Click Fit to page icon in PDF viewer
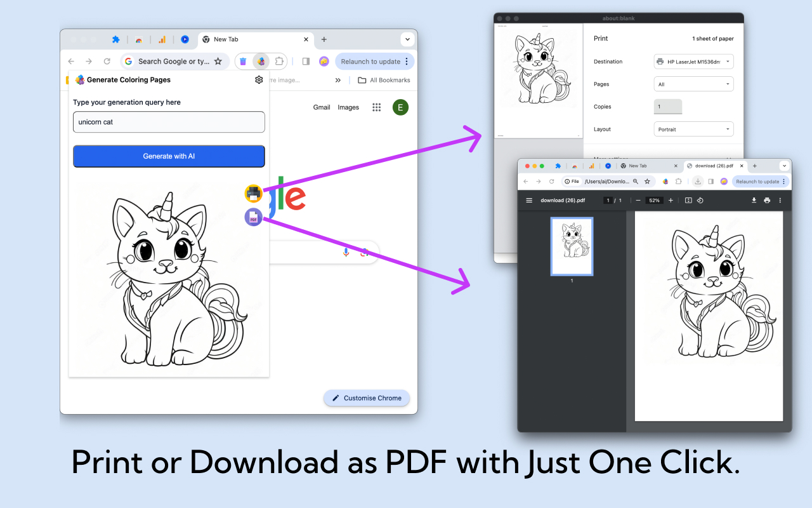The width and height of the screenshot is (812, 508). (688, 200)
